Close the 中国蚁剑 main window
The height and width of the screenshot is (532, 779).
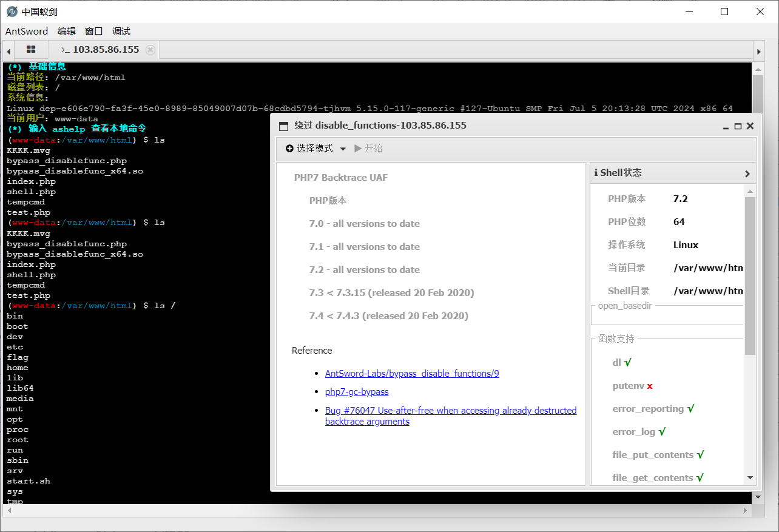760,12
